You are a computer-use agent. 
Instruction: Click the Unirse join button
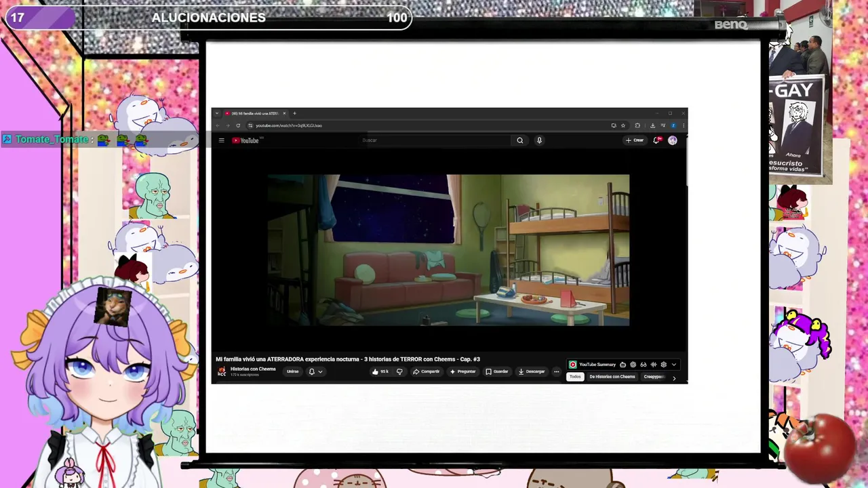[x=293, y=371]
